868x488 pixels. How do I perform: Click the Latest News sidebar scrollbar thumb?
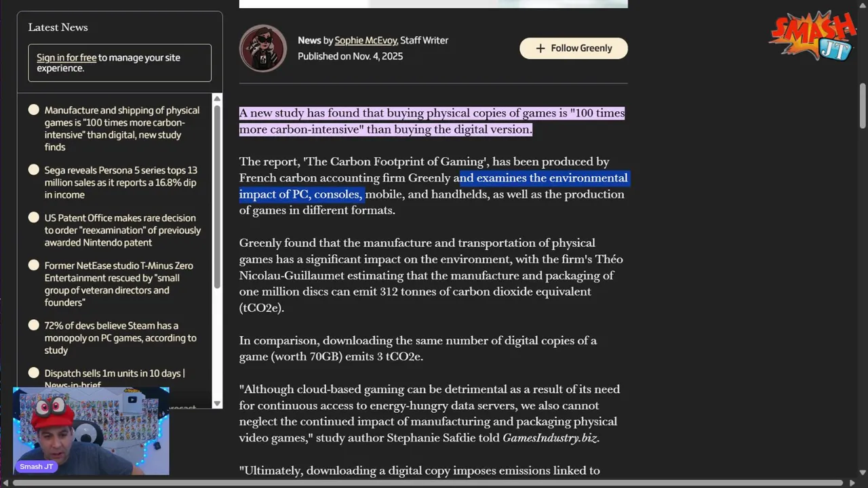pos(217,197)
